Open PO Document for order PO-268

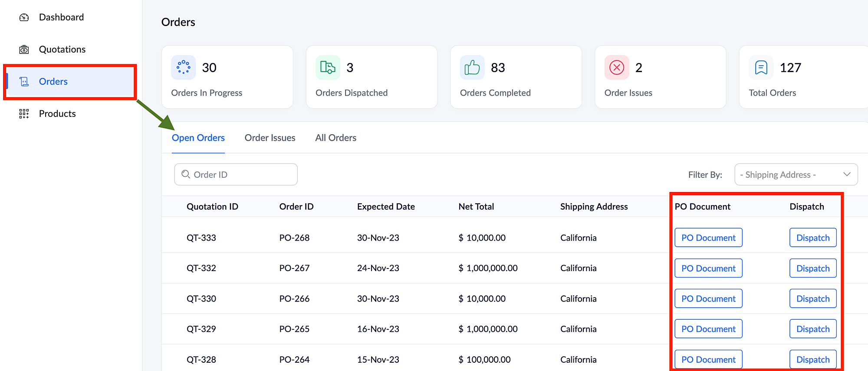tap(708, 238)
